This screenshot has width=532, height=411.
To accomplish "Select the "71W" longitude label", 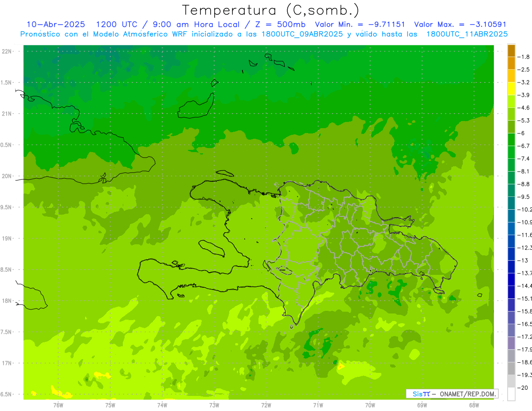I will (318, 405).
